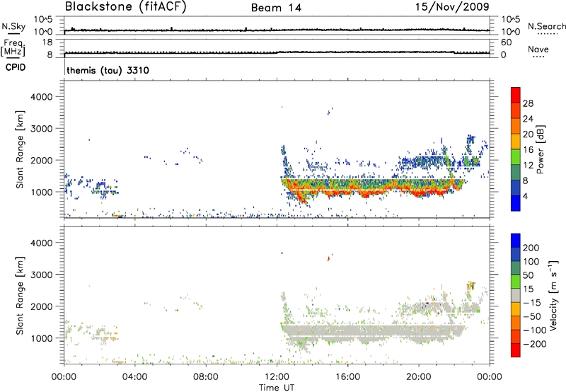Click the 'Power [dB]' color bar title

[541, 149]
